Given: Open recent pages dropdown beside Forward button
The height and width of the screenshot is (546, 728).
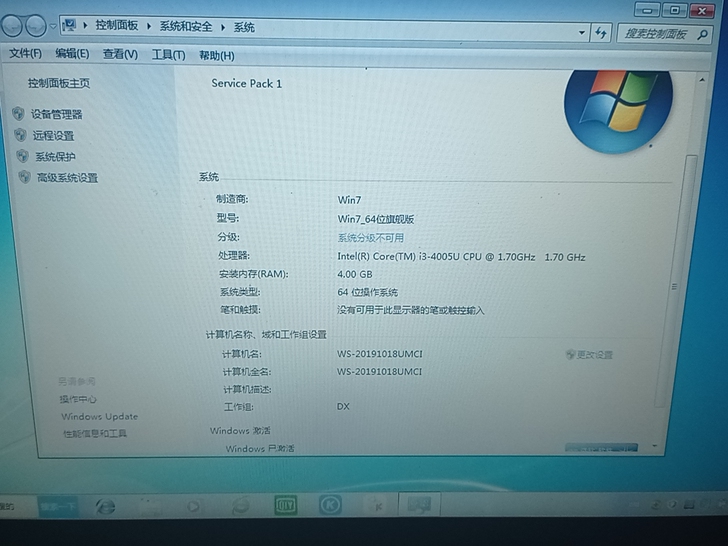Looking at the screenshot, I should click(x=53, y=26).
